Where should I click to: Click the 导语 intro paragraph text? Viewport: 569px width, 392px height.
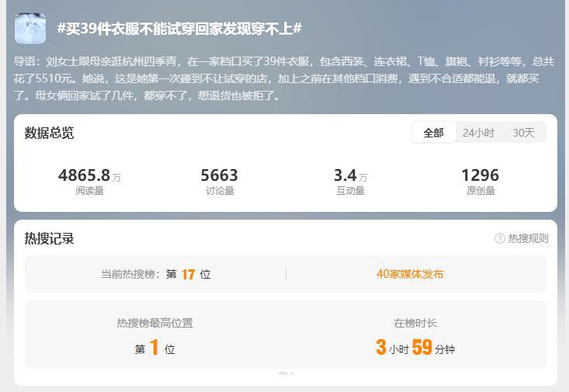click(x=284, y=78)
